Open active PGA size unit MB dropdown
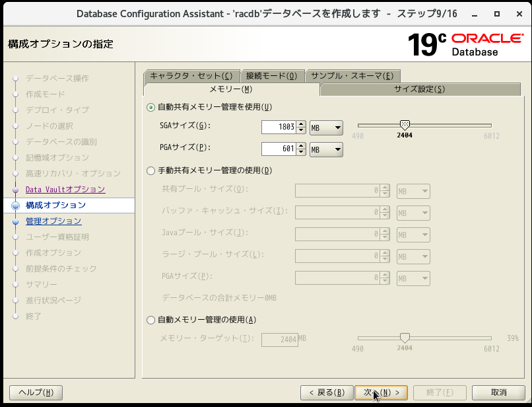The height and width of the screenshot is (407, 532). (x=326, y=149)
